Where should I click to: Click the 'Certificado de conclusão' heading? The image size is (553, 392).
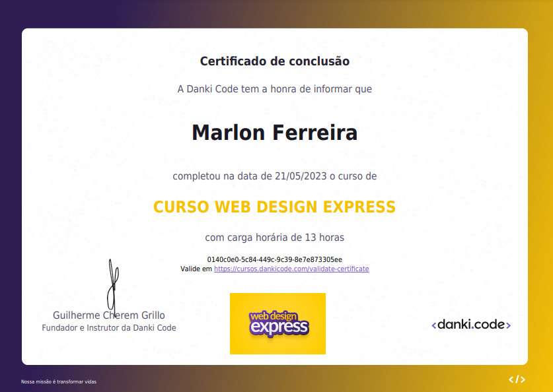275,61
